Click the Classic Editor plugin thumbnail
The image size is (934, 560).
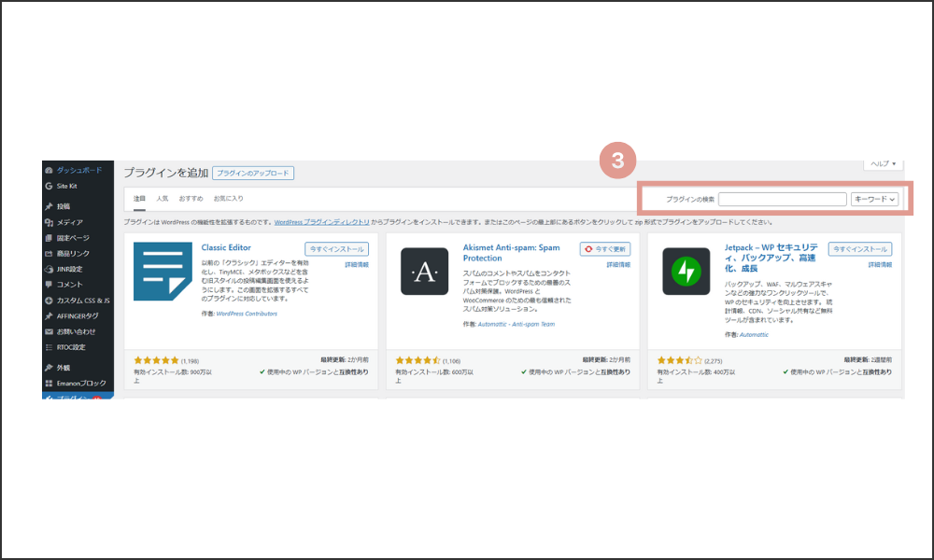(x=163, y=272)
